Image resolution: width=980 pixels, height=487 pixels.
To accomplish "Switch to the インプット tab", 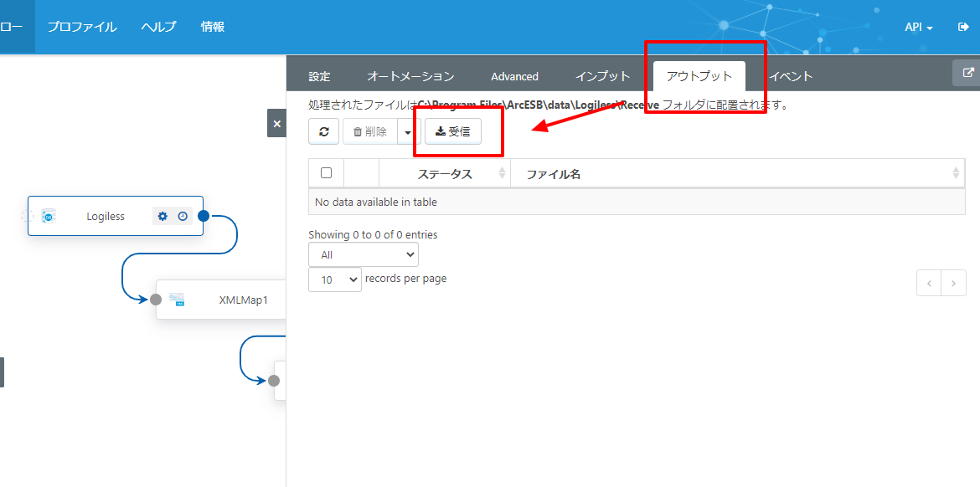I will pos(603,76).
